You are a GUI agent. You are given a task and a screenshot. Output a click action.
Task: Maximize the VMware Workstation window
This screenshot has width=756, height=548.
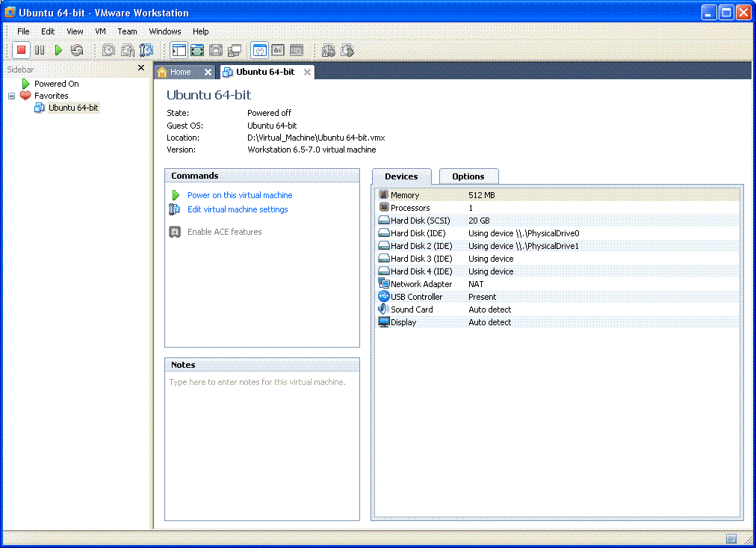[725, 13]
